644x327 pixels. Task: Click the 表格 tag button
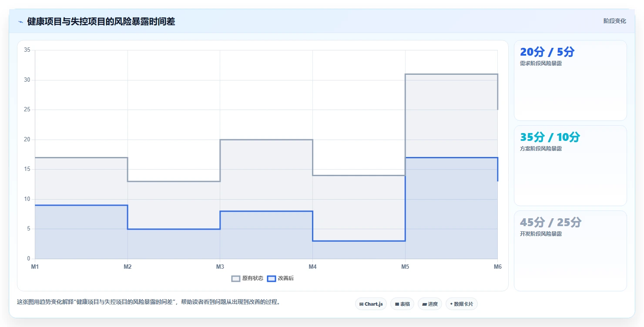click(402, 304)
